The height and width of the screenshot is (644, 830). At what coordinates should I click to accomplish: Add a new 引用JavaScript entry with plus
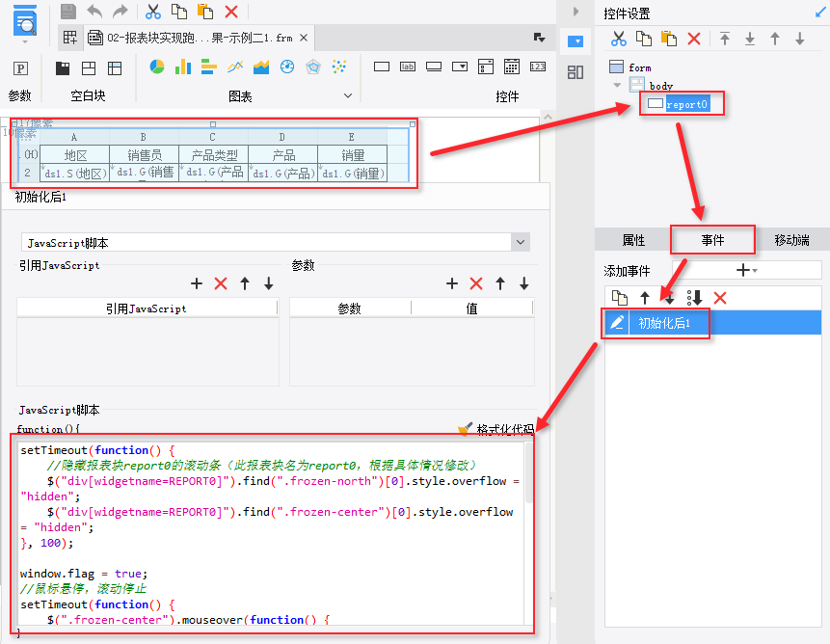click(197, 283)
